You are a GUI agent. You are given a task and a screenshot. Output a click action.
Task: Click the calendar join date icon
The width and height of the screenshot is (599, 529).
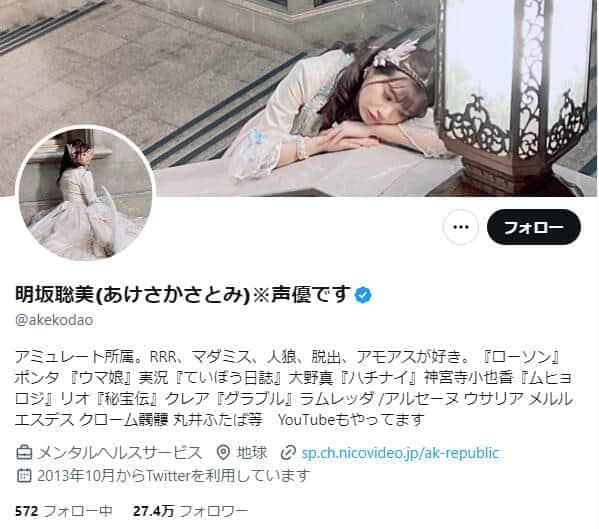(24, 476)
